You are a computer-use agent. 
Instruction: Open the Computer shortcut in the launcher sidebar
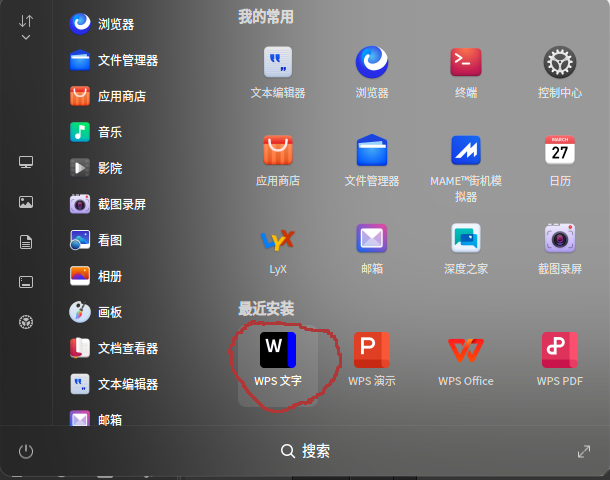26,162
